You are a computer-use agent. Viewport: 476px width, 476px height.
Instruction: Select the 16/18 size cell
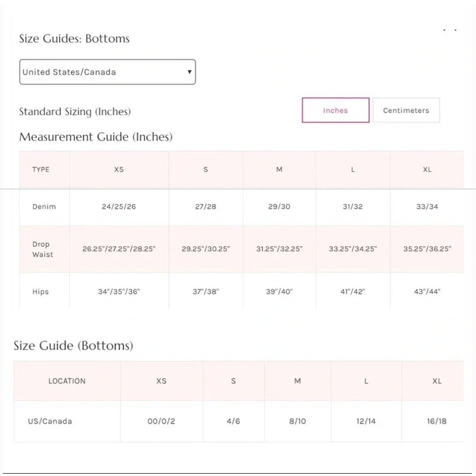click(436, 421)
